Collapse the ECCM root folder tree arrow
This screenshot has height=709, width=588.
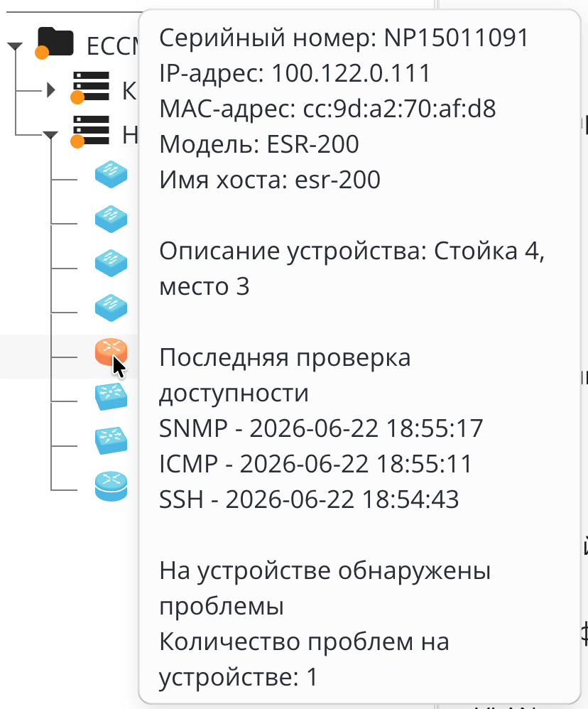click(15, 46)
